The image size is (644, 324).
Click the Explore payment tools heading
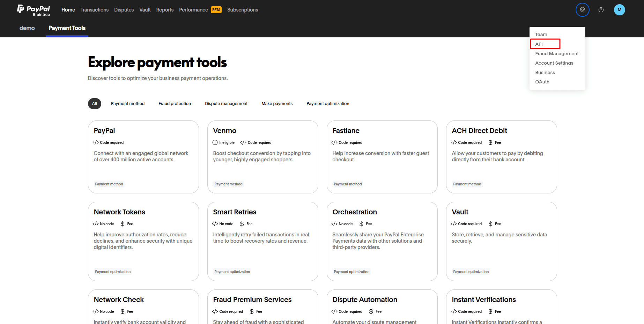tap(157, 62)
